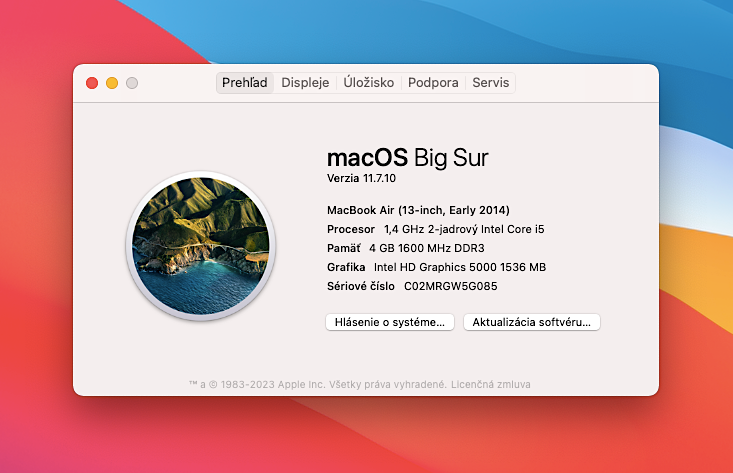This screenshot has width=733, height=473.
Task: Click the Verzia 11.7.10 text
Action: 361,178
